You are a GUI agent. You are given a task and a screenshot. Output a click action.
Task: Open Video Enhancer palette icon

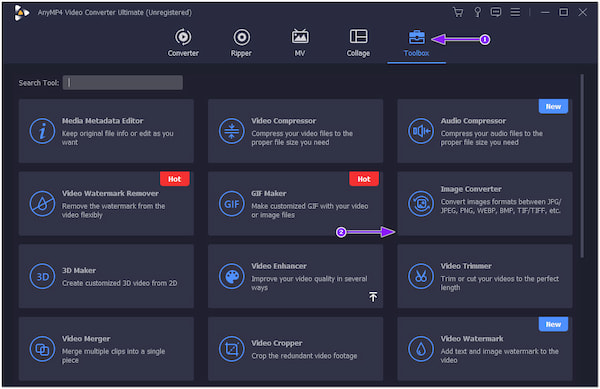232,276
